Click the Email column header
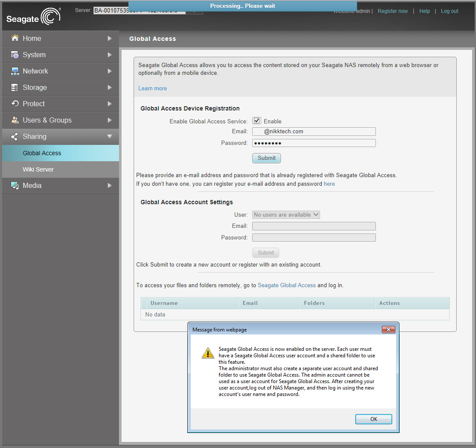Image resolution: width=476 pixels, height=448 pixels. [269, 303]
